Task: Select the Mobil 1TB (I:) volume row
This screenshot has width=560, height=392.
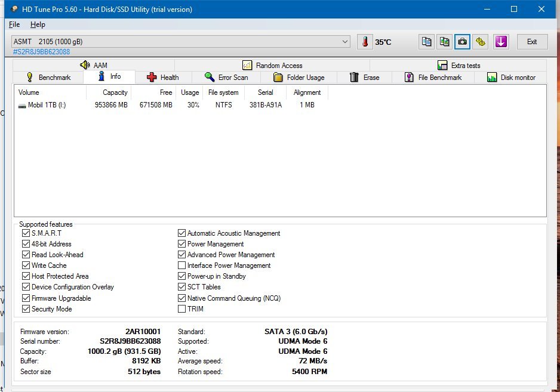Action: 172,105
